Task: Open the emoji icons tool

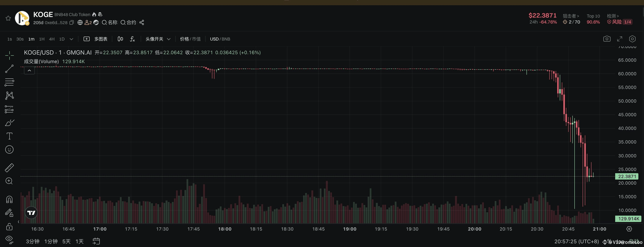Action: (10, 150)
